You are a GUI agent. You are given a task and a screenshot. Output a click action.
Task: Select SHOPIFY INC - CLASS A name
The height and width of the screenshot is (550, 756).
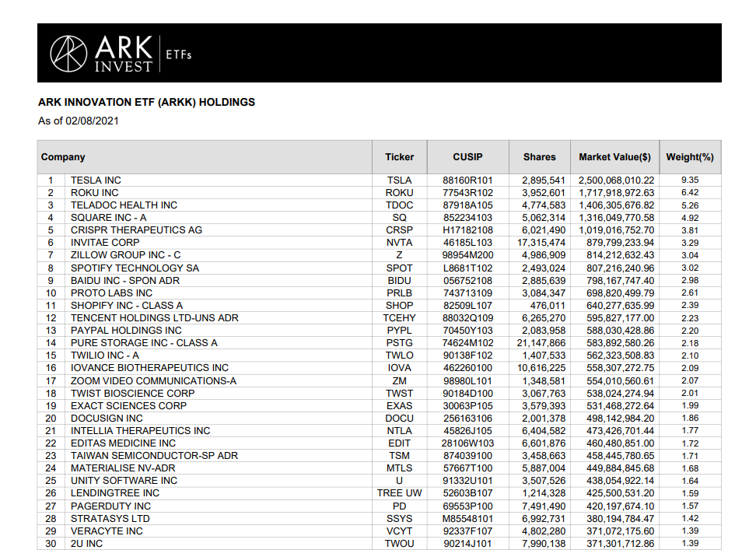coord(127,306)
